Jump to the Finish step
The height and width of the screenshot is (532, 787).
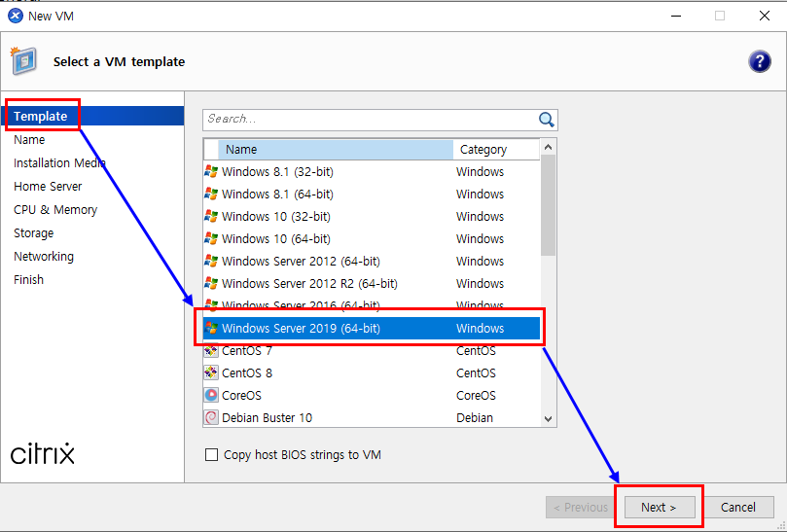28,279
